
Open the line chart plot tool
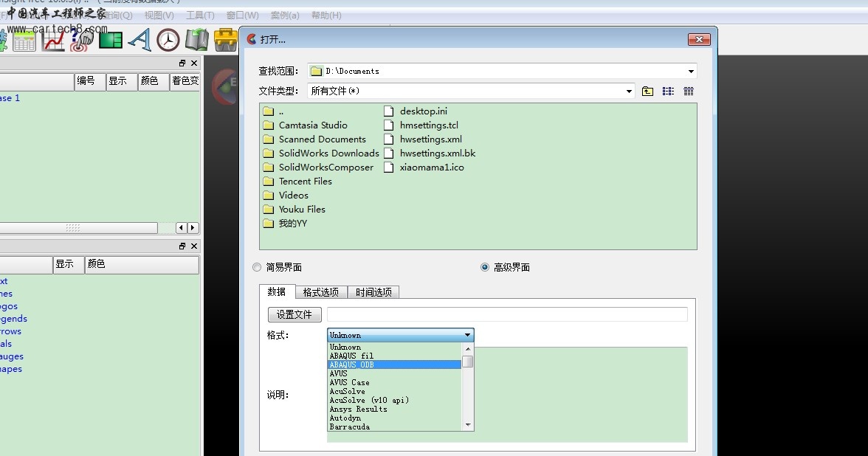[53, 40]
